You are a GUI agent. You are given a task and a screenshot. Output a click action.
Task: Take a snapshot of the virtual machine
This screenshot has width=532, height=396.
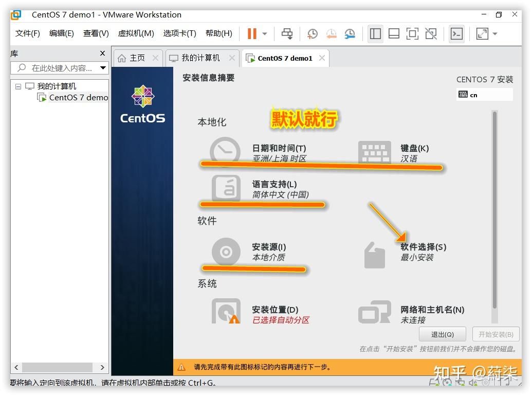313,33
